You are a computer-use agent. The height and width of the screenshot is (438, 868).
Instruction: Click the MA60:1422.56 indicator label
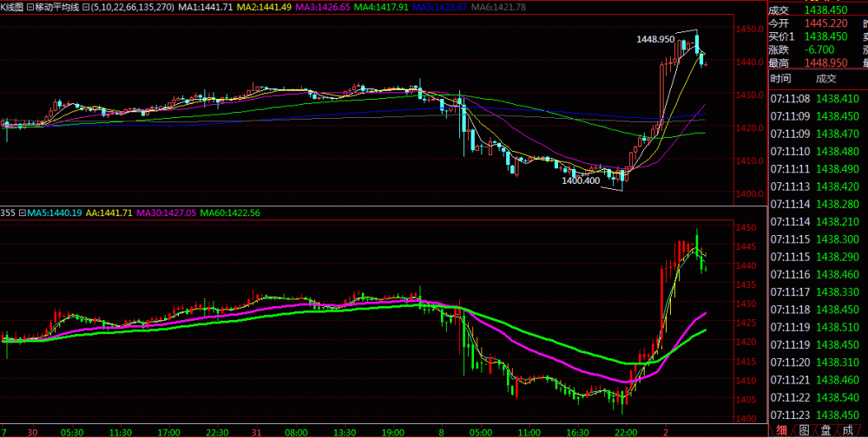230,212
